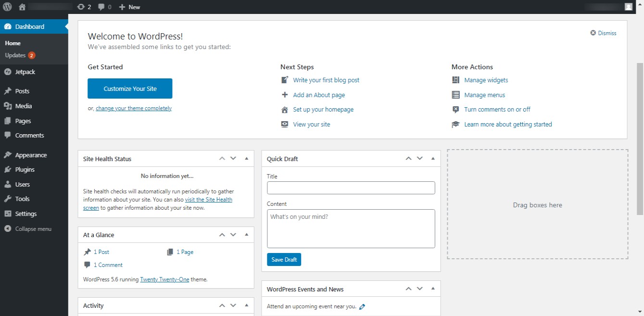
Task: Open the WordPress logo menu
Action: point(8,7)
